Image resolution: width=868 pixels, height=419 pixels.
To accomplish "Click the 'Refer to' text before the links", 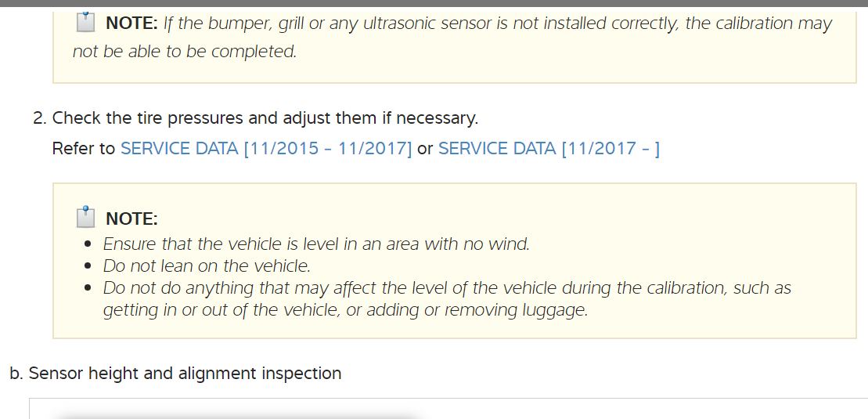I will click(x=84, y=149).
